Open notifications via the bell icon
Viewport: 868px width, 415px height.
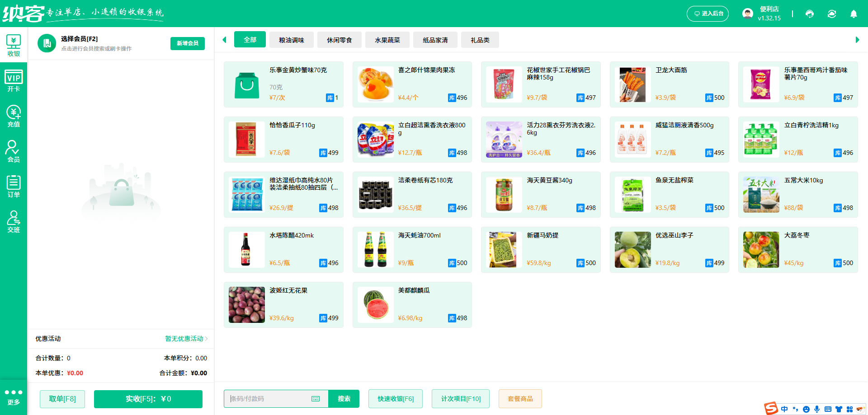click(854, 14)
